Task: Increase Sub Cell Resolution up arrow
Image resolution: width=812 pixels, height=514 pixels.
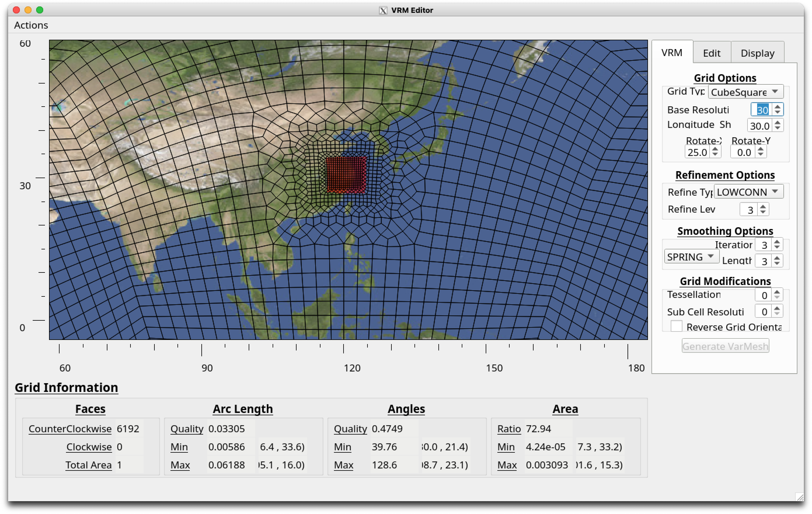Action: tap(777, 308)
